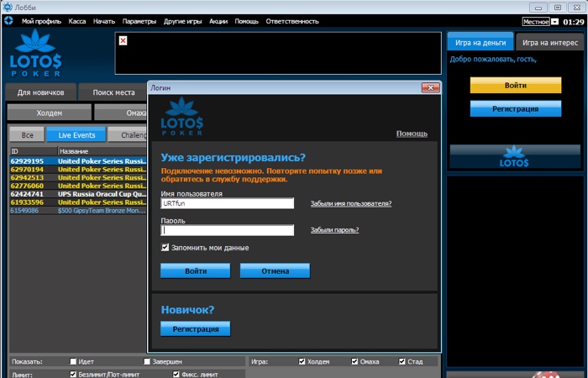Open the Ответственность menu
The image size is (588, 378).
[292, 21]
